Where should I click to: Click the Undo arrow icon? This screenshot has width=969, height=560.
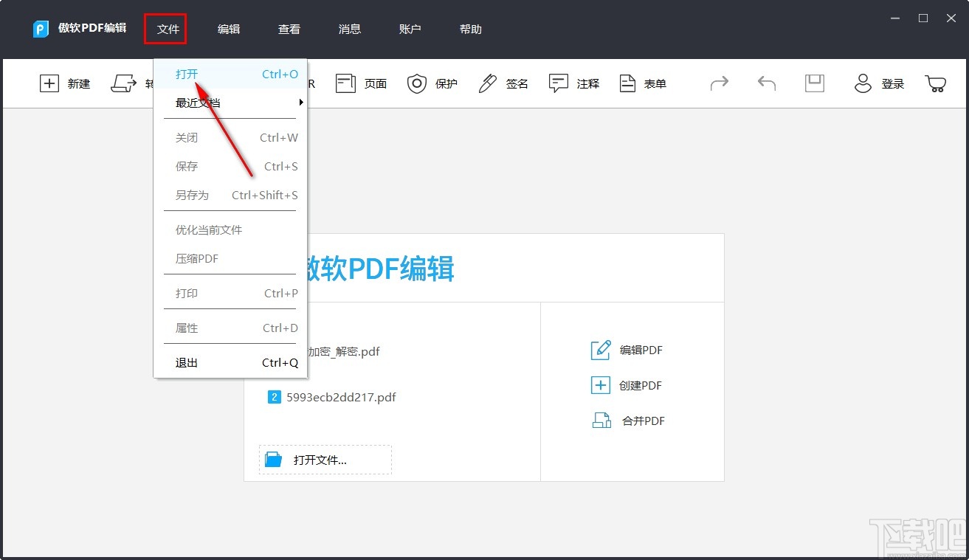click(x=765, y=83)
